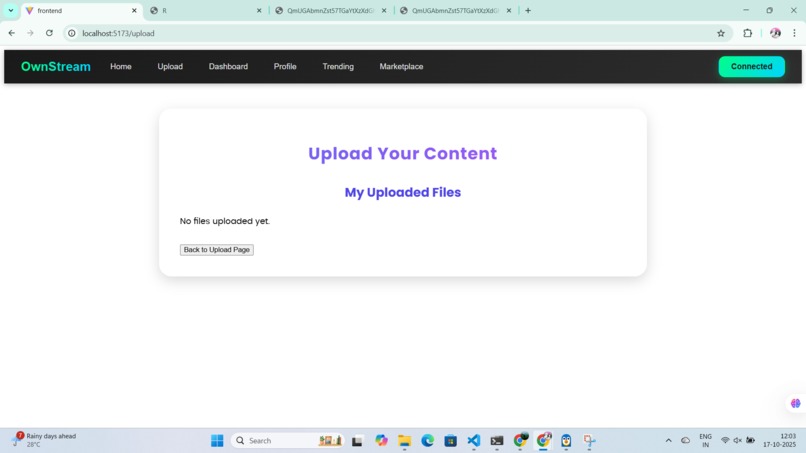The height and width of the screenshot is (453, 806).
Task: Close the frontend tab
Action: 134,10
